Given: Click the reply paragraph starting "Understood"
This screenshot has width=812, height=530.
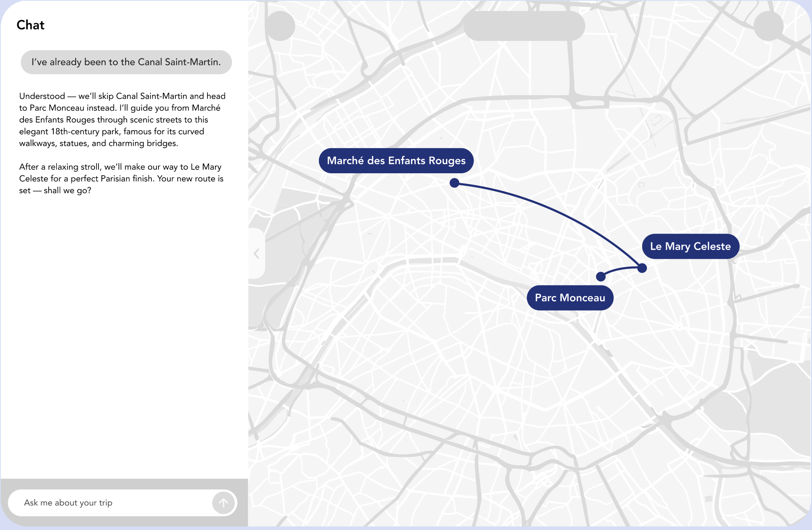Looking at the screenshot, I should click(x=122, y=120).
